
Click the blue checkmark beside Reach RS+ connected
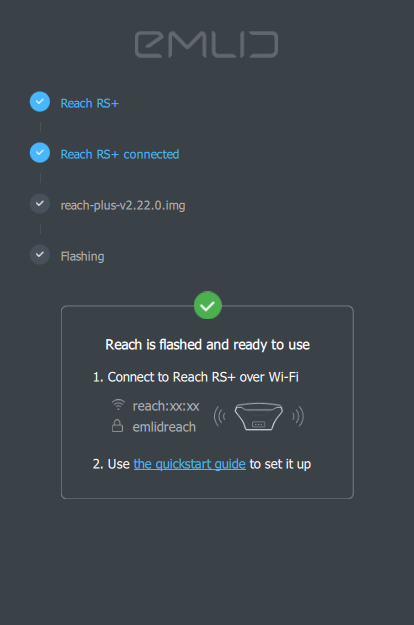pyautogui.click(x=40, y=153)
